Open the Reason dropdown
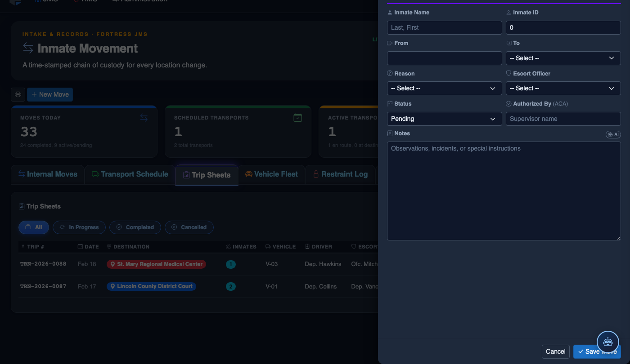Screen dimensions: 630x364 click(444, 88)
